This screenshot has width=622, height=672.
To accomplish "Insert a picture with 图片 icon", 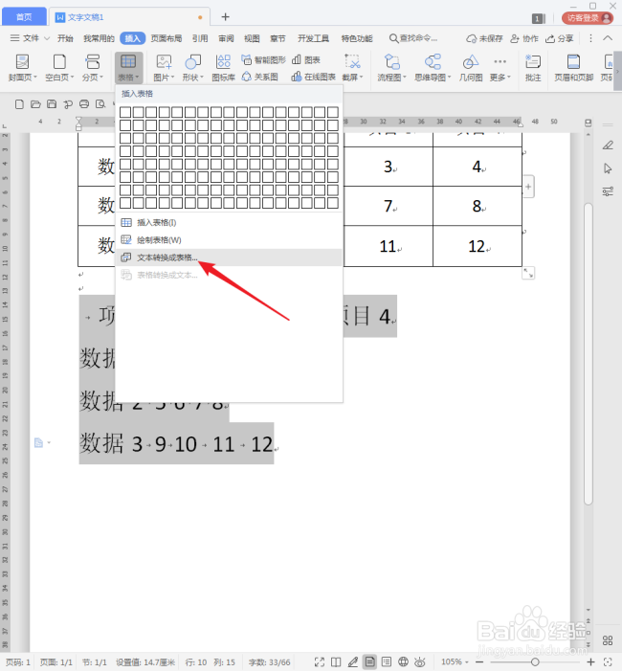I will tap(164, 62).
